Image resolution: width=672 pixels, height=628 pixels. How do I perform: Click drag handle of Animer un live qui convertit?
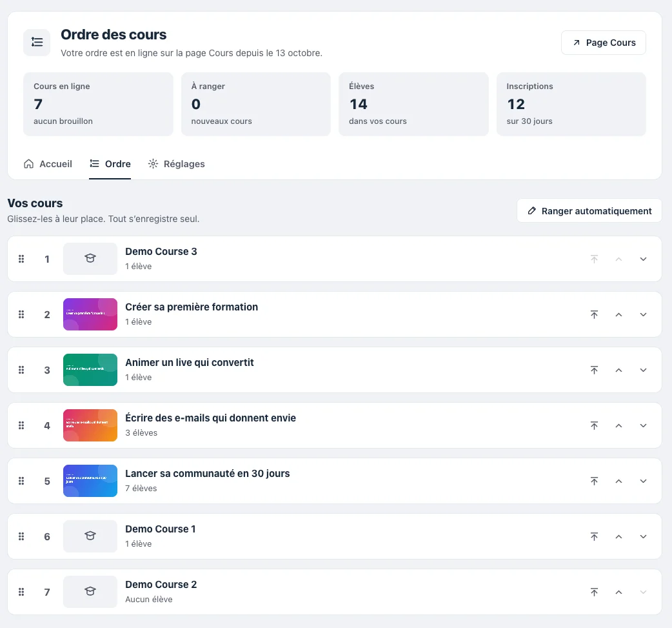click(21, 370)
